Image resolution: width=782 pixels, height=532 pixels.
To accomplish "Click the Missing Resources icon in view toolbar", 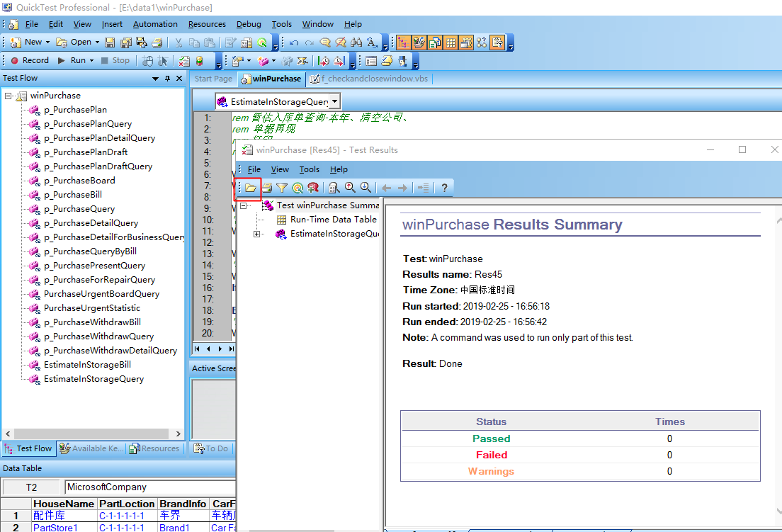I will [481, 43].
